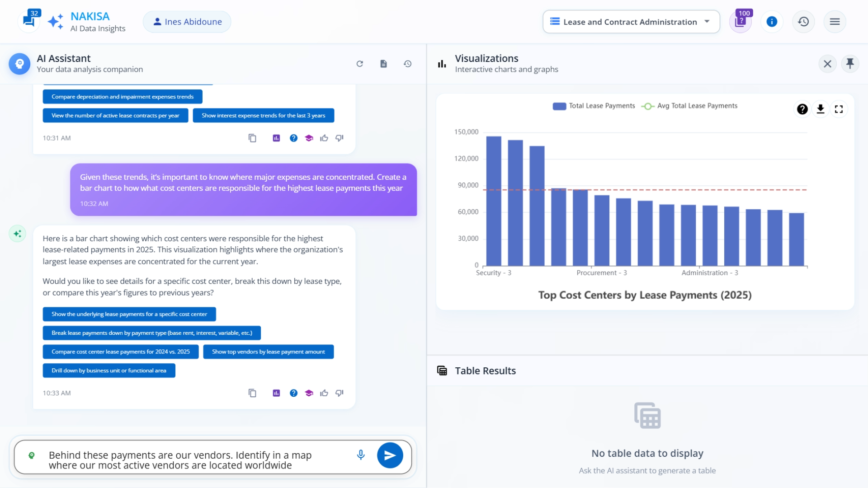
Task: Expand chart to fullscreen view
Action: coord(839,109)
